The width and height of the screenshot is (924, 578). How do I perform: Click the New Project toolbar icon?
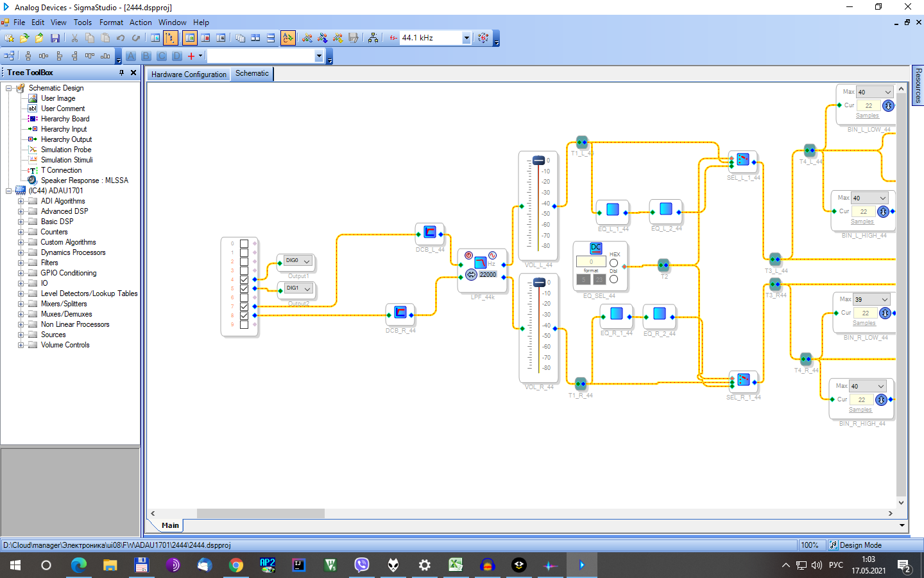[9, 38]
